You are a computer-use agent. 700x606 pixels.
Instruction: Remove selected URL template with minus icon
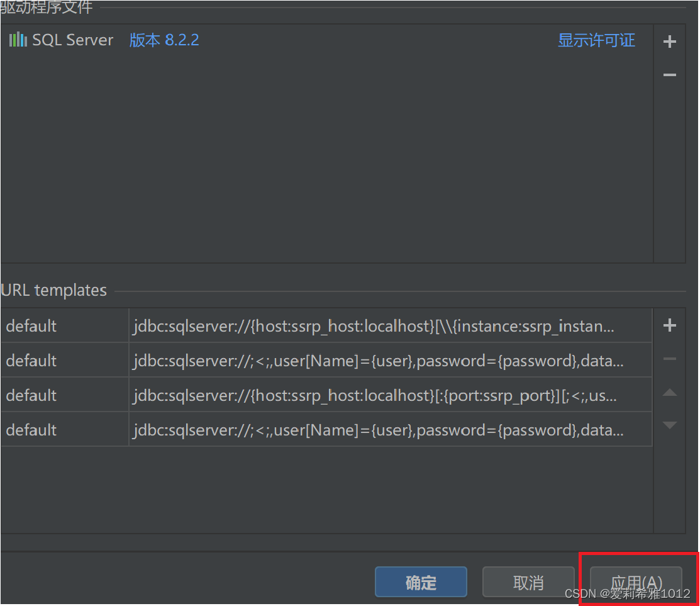669,359
